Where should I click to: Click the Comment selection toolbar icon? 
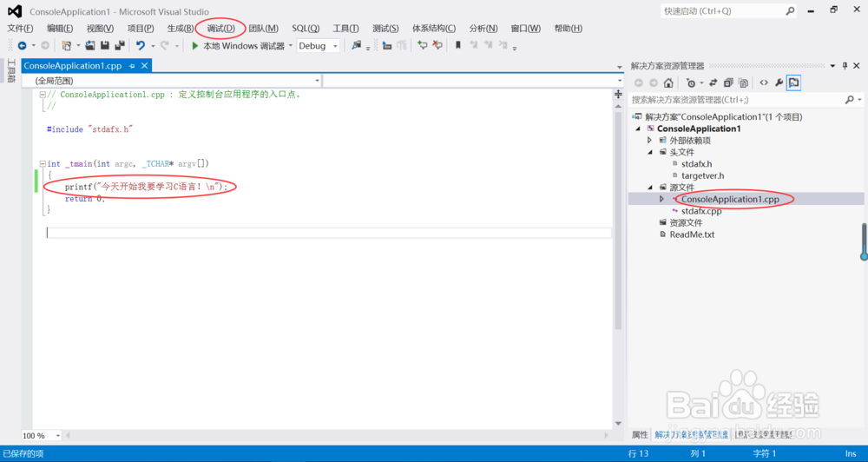click(423, 45)
